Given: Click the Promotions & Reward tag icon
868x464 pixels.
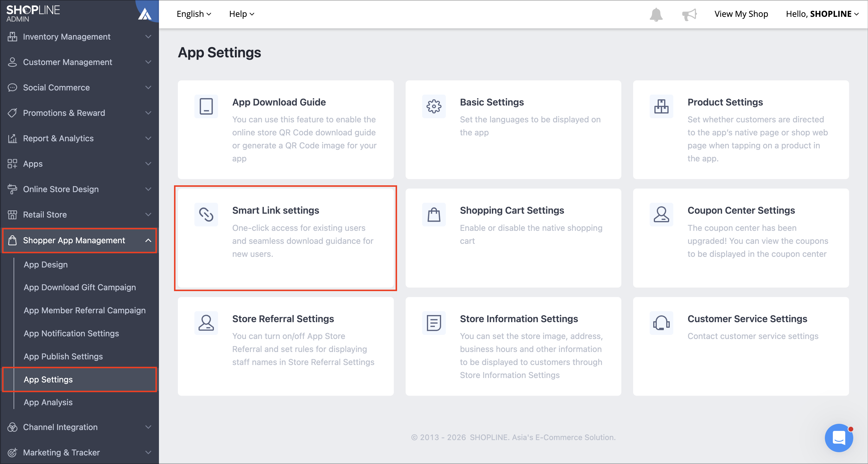Looking at the screenshot, I should (12, 113).
